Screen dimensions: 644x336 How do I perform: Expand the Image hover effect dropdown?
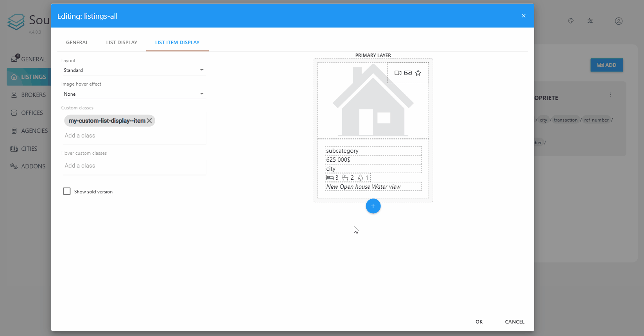(133, 94)
